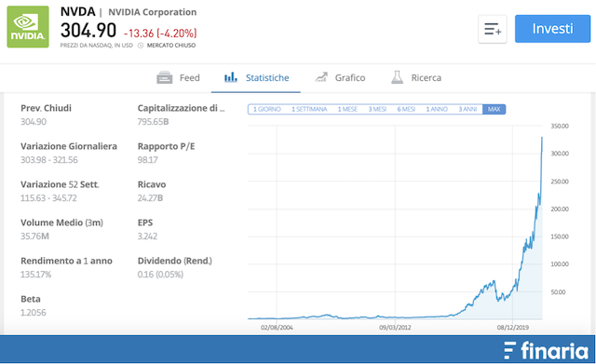Go to the Ricerca tab
This screenshot has height=364, width=596.
tap(416, 77)
